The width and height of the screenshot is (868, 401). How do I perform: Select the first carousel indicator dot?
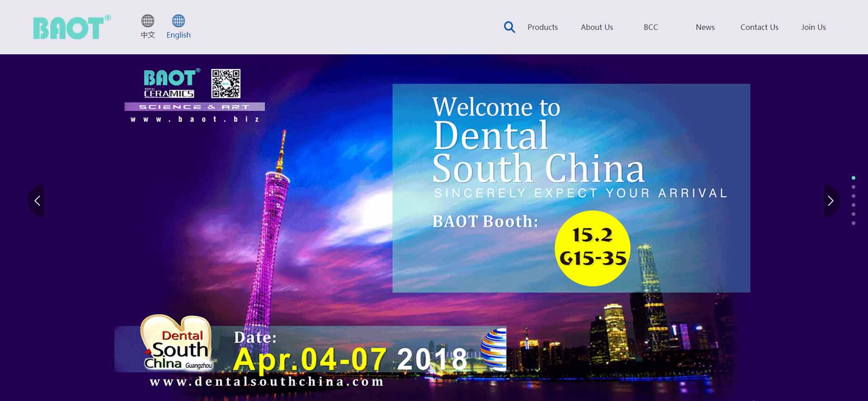853,178
